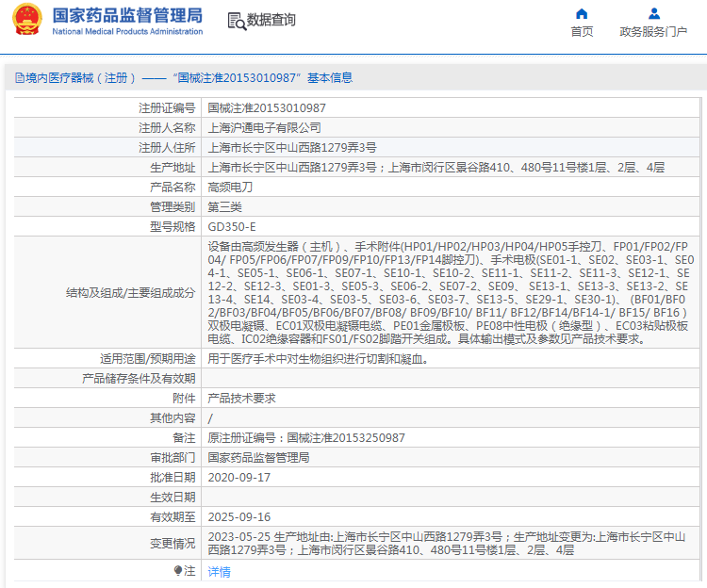This screenshot has width=707, height=588.
Task: Click 审批部门 value 国家药品监督管理局
Action: click(x=258, y=458)
